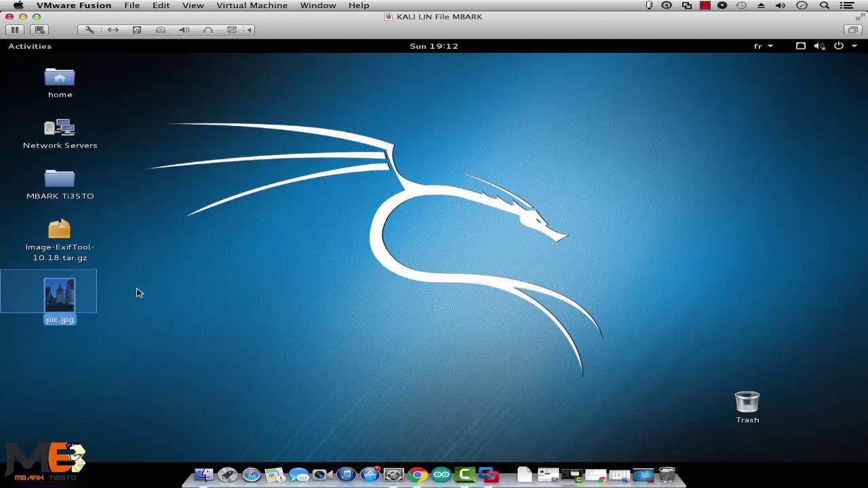Image resolution: width=868 pixels, height=488 pixels.
Task: Select the Image-ExifTool-10.18.tar.gz archive icon
Action: click(60, 230)
